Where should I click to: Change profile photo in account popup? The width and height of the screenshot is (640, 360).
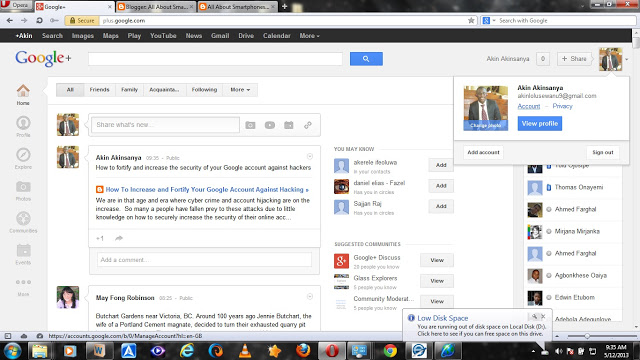485,125
